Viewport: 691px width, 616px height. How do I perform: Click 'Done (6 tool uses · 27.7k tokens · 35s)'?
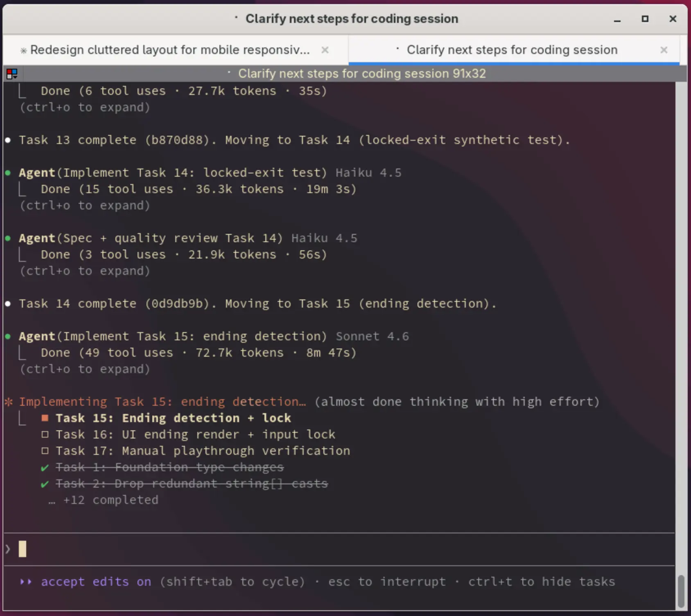click(184, 91)
